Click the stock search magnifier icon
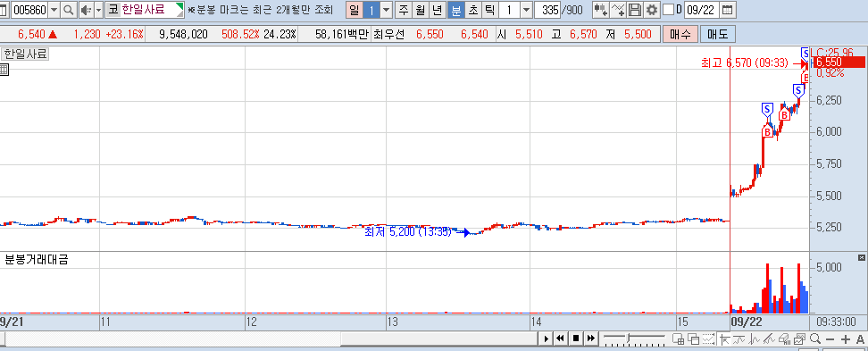Screen dimensions: 868x351 (69, 10)
